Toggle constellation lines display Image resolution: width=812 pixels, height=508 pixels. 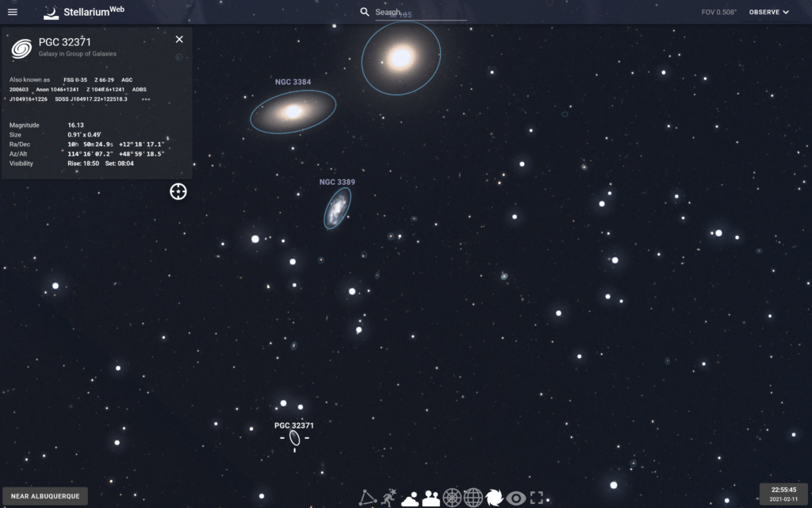coord(368,498)
